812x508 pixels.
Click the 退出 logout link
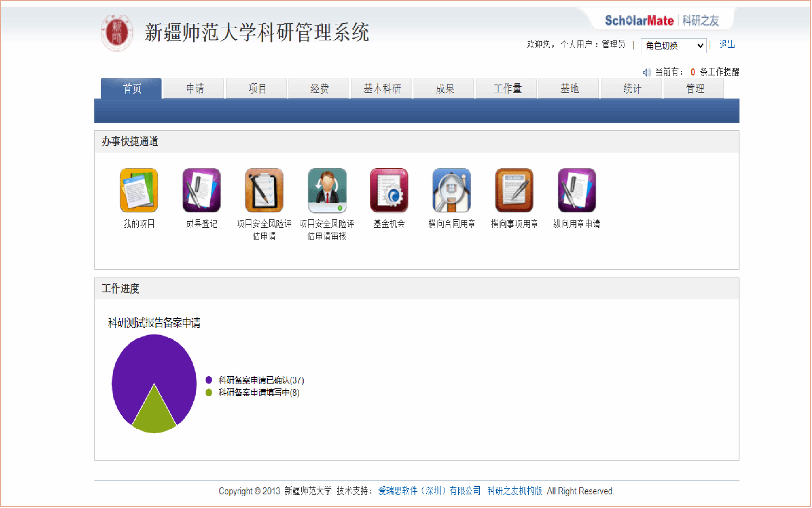(727, 45)
